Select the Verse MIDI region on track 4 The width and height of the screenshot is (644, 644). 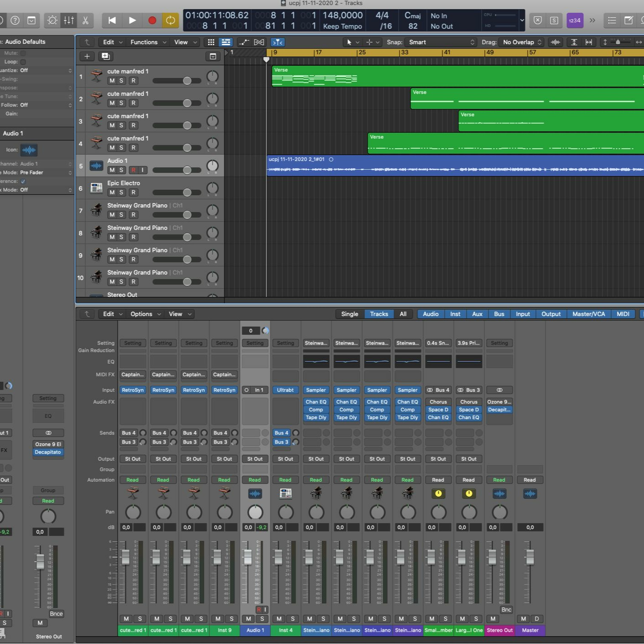[506, 143]
